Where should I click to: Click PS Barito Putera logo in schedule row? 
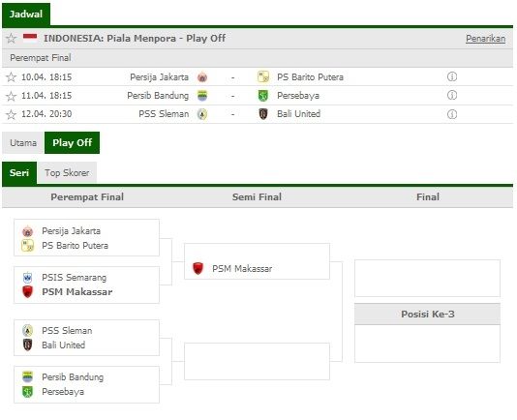(263, 77)
